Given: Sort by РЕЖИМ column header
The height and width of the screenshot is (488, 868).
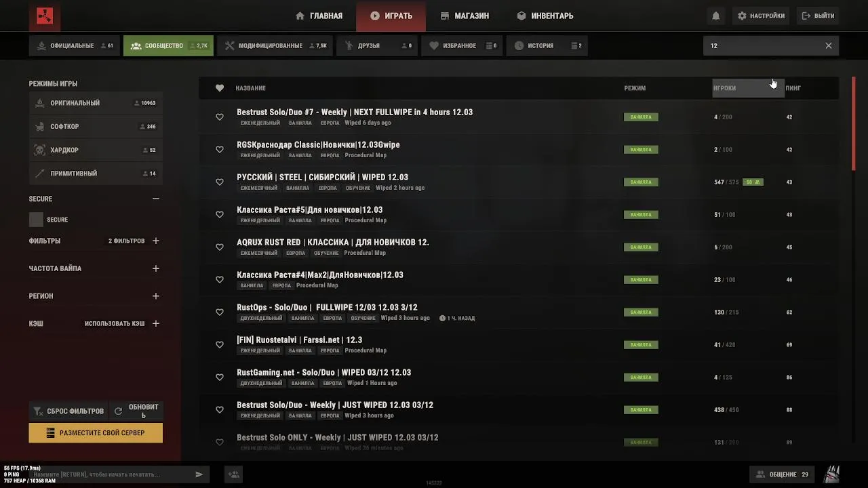Looking at the screenshot, I should coord(635,88).
